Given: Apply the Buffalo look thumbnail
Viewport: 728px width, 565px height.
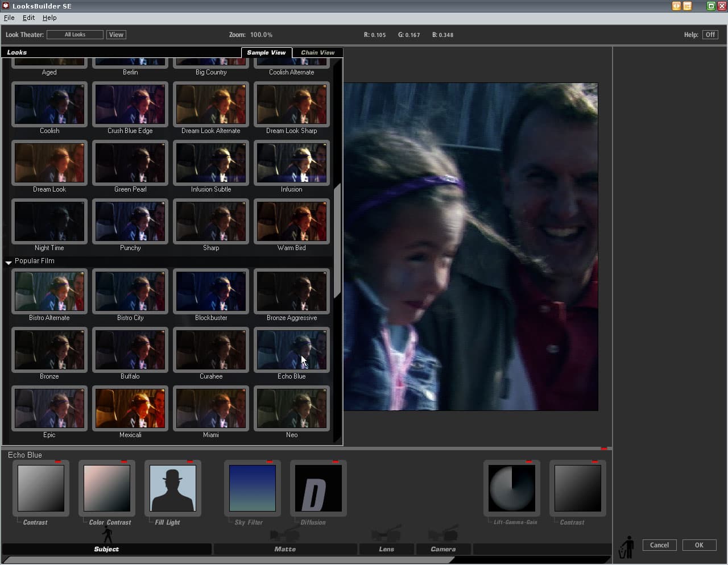Looking at the screenshot, I should tap(130, 350).
